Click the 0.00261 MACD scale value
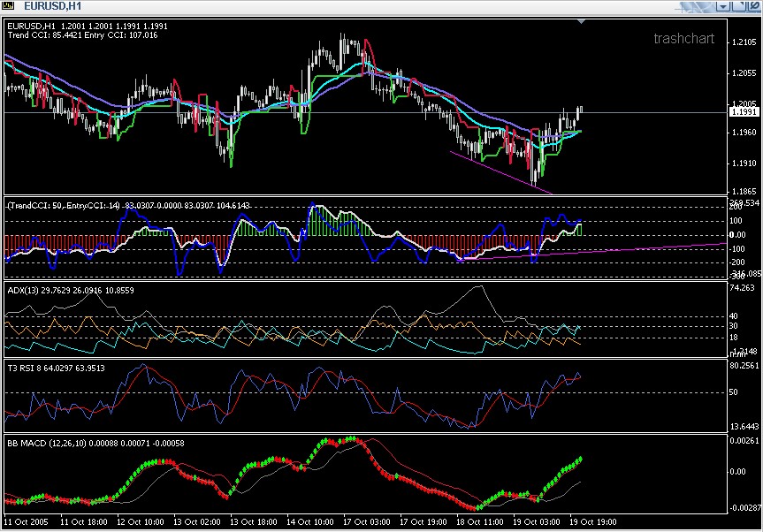 [x=744, y=441]
